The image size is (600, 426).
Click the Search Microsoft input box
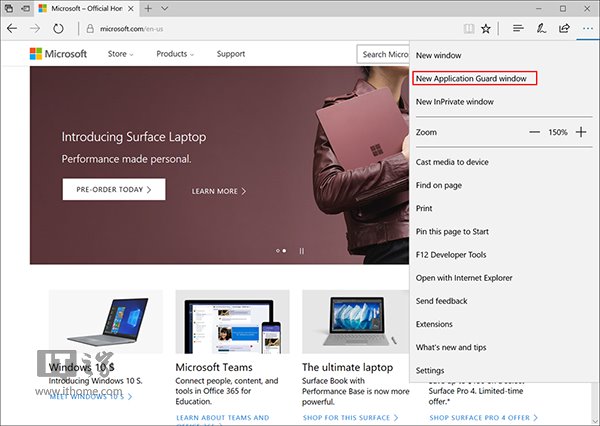(x=383, y=54)
